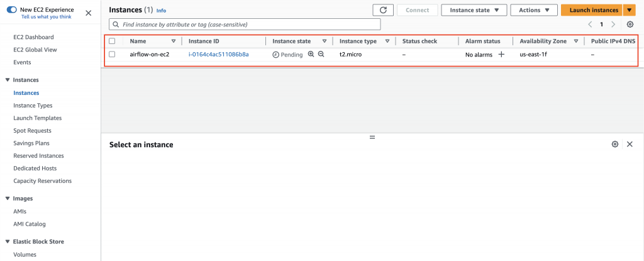Click the t2.micro instance type cell
Screen dimensions: 644x261
[351, 54]
